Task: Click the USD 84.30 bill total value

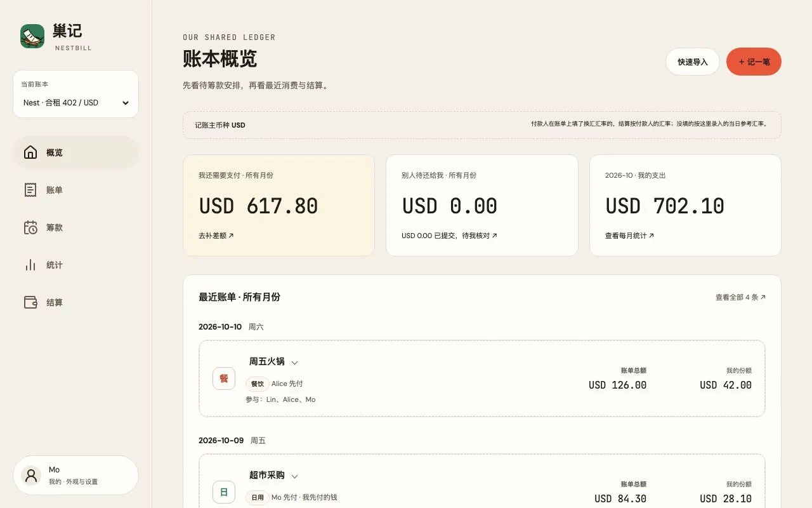Action: click(x=620, y=498)
